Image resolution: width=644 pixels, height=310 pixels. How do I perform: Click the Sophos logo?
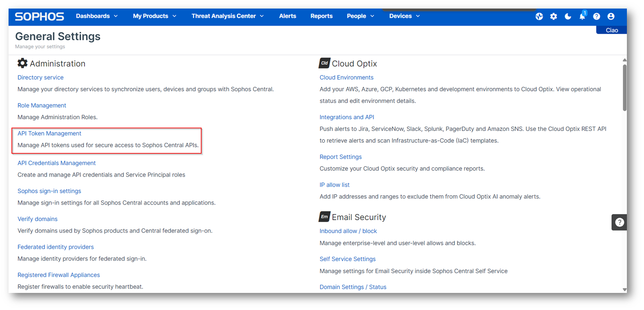point(40,17)
